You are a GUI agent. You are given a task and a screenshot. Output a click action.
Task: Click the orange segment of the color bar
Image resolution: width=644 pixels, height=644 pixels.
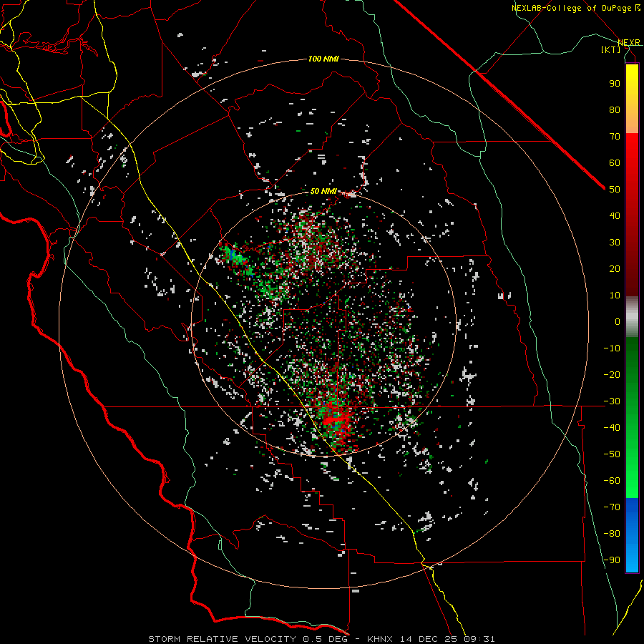coord(632,121)
